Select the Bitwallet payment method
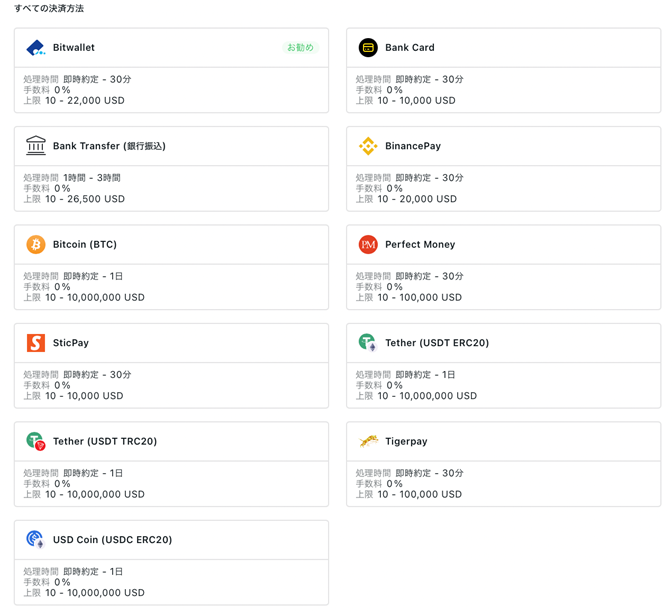The height and width of the screenshot is (614, 672). (171, 70)
